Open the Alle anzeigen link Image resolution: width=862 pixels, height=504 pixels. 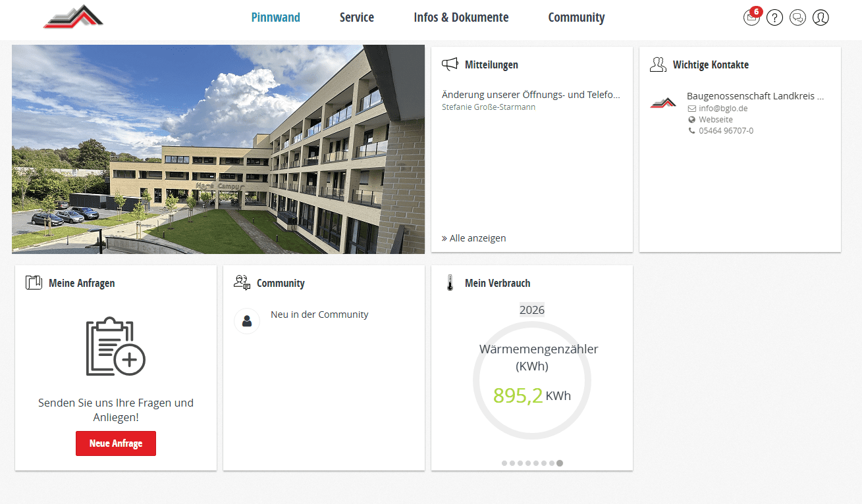(x=474, y=238)
